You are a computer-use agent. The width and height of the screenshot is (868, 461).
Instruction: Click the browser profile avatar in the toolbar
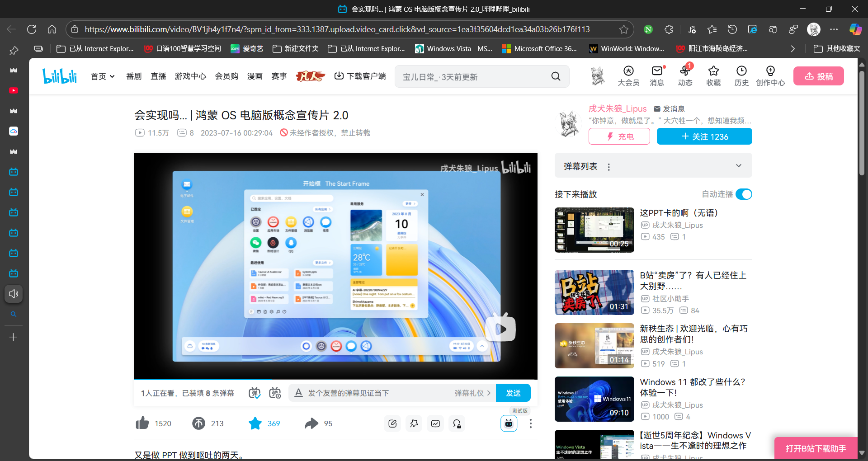pos(814,29)
